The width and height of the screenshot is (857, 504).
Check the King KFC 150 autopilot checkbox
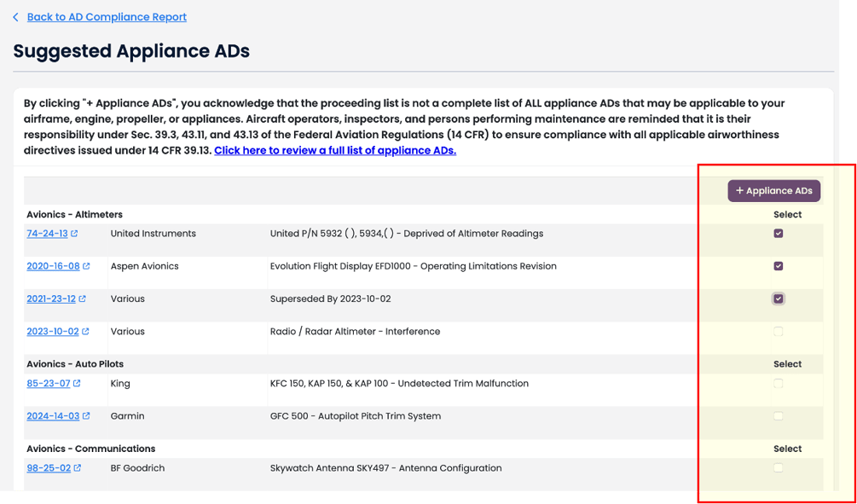[x=778, y=384]
